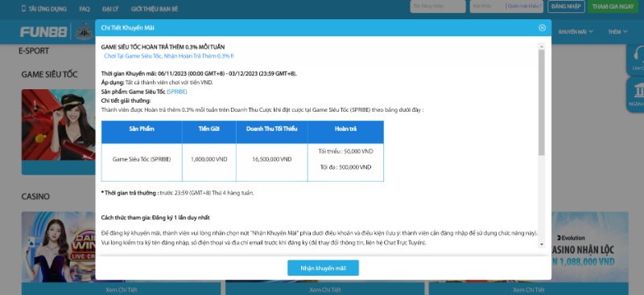
Task: Open the bank icon on right sidebar
Action: [638, 91]
